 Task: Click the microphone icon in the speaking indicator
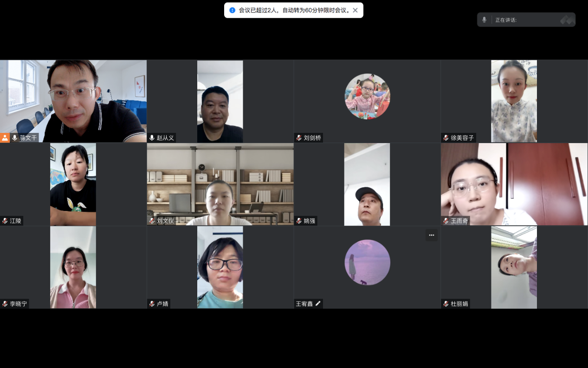[484, 20]
